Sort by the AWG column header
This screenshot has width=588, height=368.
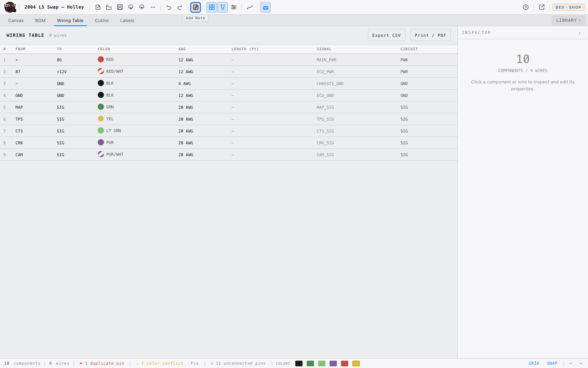click(182, 49)
